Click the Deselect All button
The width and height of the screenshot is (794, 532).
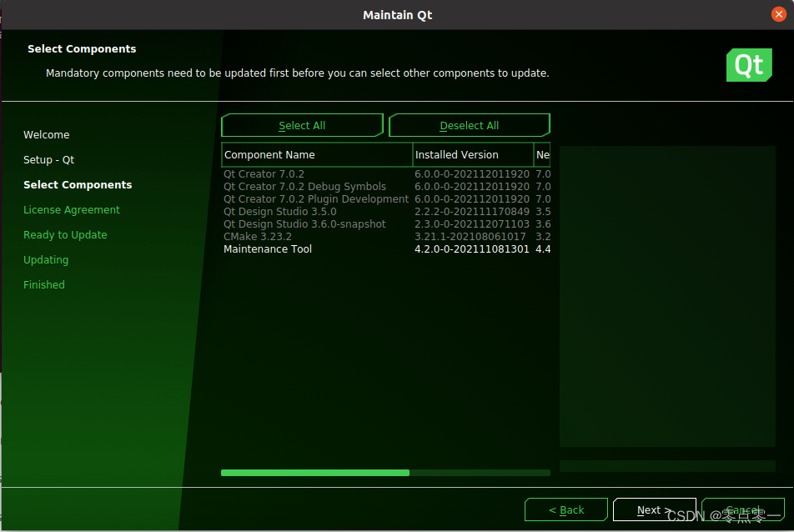[x=469, y=125]
